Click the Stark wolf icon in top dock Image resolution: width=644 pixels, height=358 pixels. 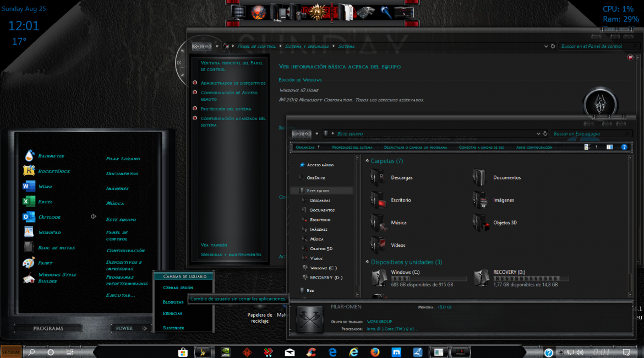[x=365, y=13]
